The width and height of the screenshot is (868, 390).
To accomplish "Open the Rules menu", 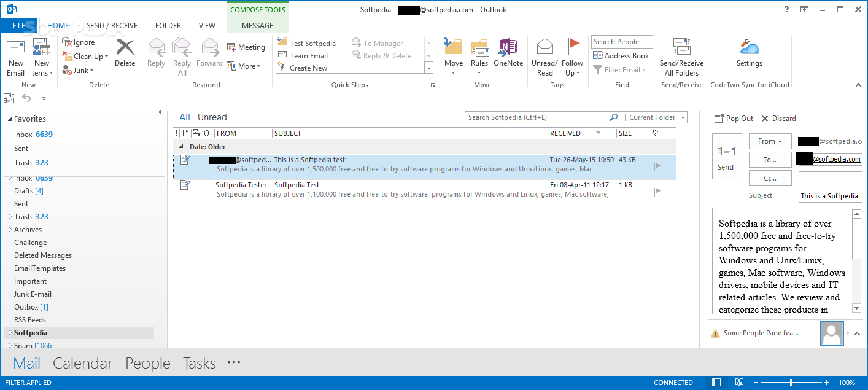I will point(479,57).
